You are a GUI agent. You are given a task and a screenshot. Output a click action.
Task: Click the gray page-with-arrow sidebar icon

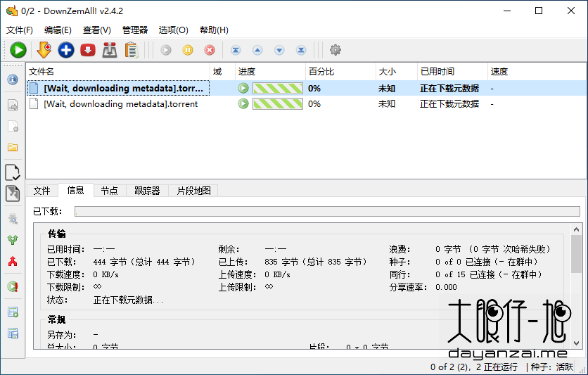13,105
